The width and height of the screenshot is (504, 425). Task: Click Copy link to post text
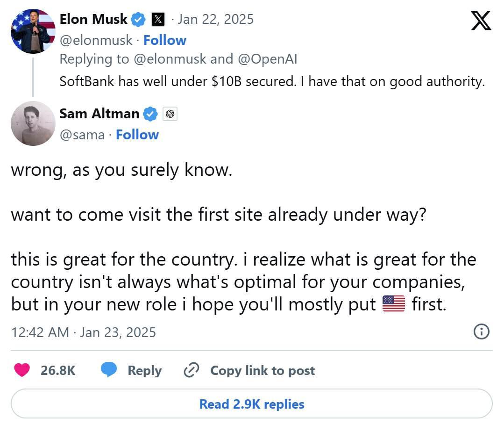263,370
